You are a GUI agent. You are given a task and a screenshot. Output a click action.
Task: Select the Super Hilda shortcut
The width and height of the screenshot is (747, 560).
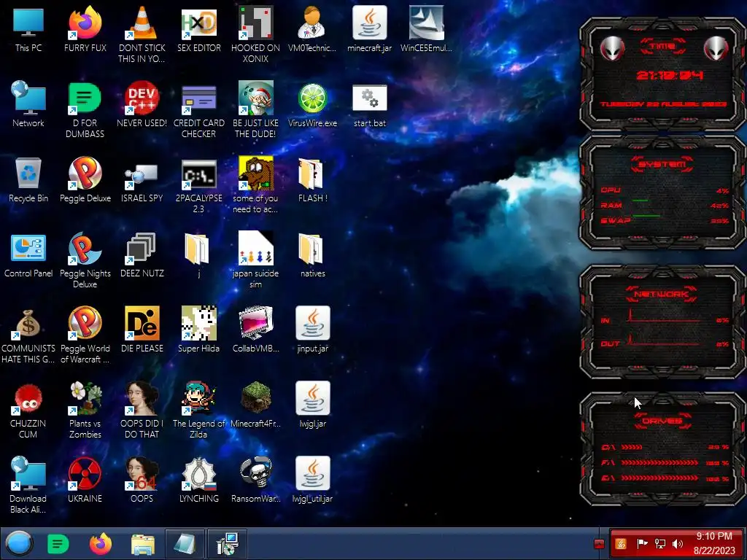point(198,329)
